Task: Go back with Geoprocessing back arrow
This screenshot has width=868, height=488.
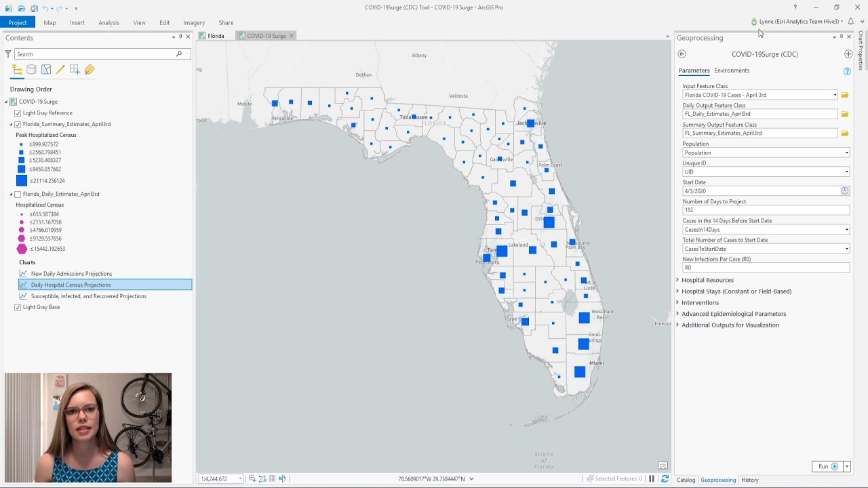Action: [682, 54]
